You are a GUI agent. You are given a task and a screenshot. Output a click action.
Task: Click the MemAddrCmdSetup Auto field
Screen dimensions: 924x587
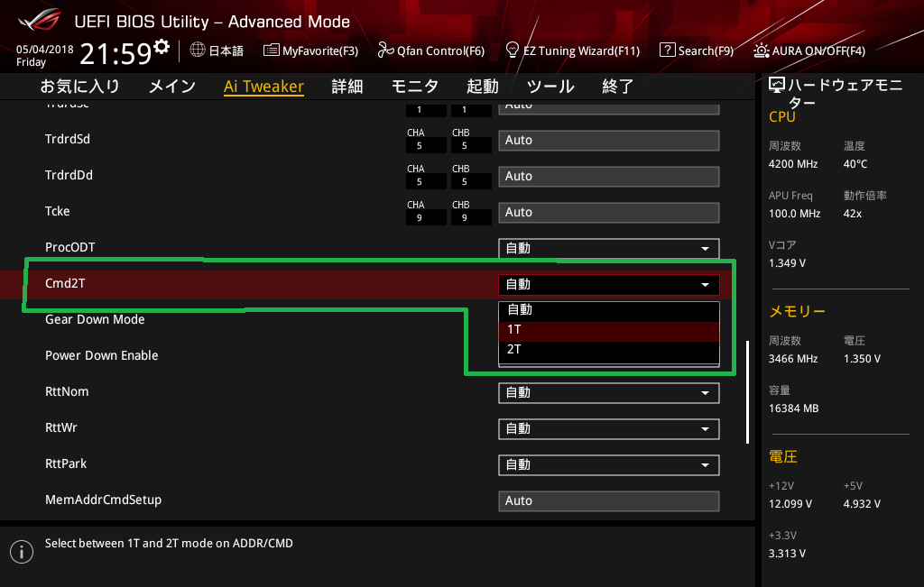click(x=609, y=501)
